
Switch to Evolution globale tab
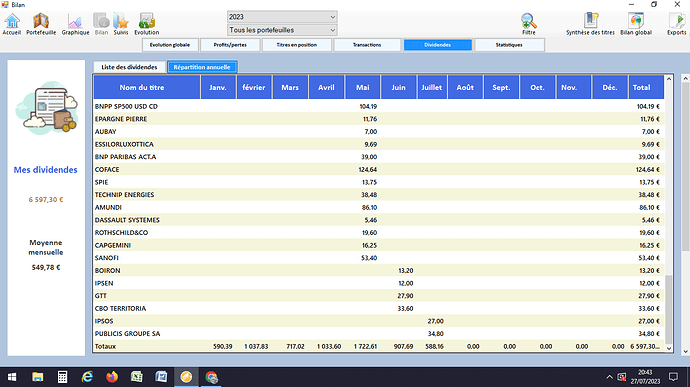[x=169, y=45]
